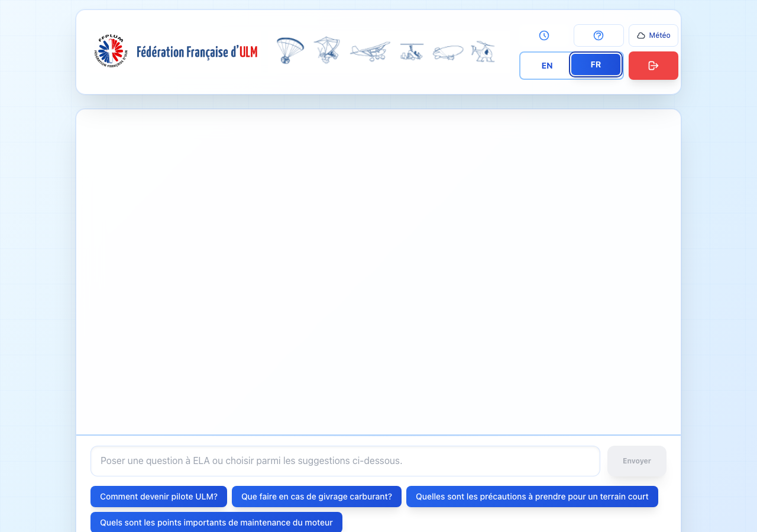This screenshot has height=532, width=757.
Task: Click the weight-shift trike icon
Action: [x=326, y=50]
